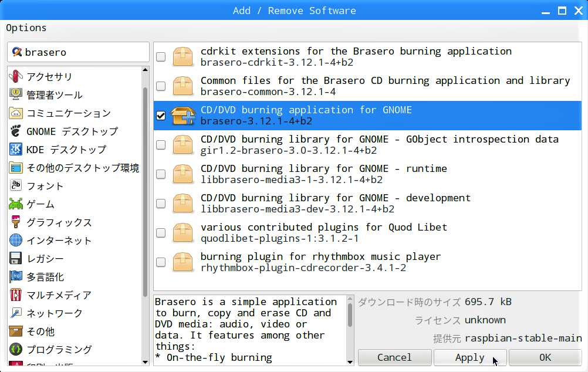This screenshot has width=588, height=372.
Task: Click the libbrasero-media3-1 package box icon
Action: pos(183,174)
